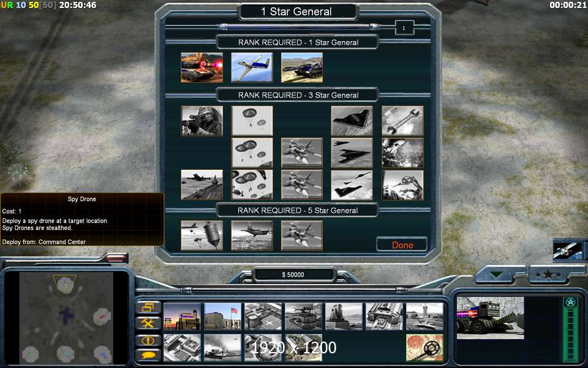The width and height of the screenshot is (588, 368).
Task: Click the $ 50000 money display
Action: coord(293,275)
